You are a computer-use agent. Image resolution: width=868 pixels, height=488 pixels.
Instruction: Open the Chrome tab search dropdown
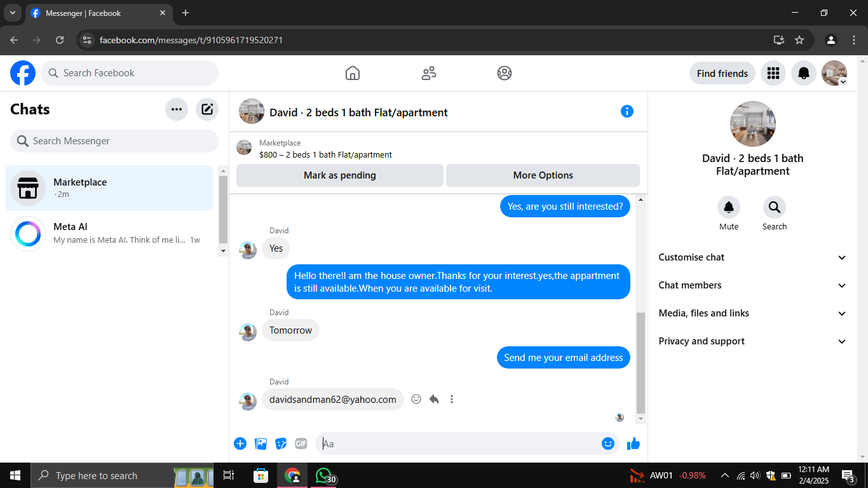12,13
